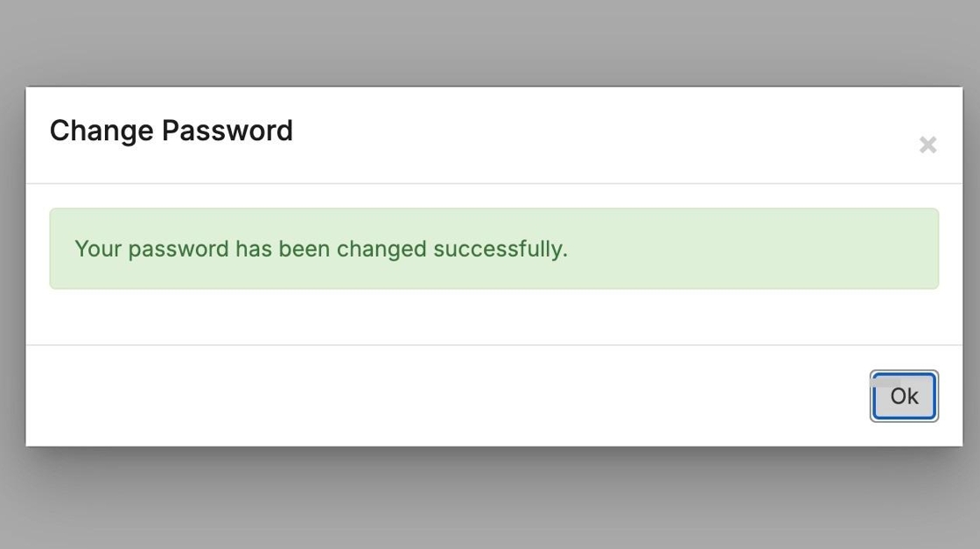Select the password changed success message
Screen dimensions: 980x549
click(x=321, y=249)
